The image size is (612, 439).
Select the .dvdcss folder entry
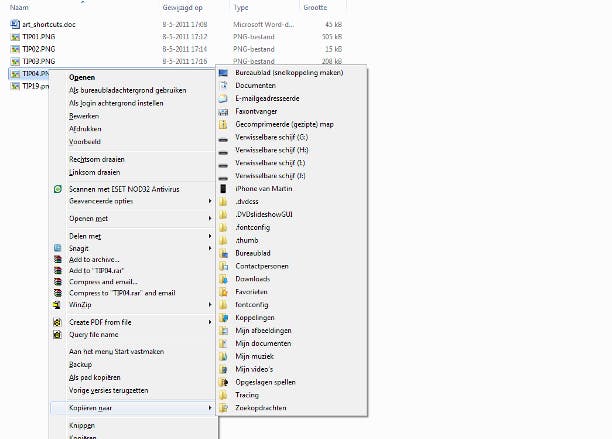point(247,201)
